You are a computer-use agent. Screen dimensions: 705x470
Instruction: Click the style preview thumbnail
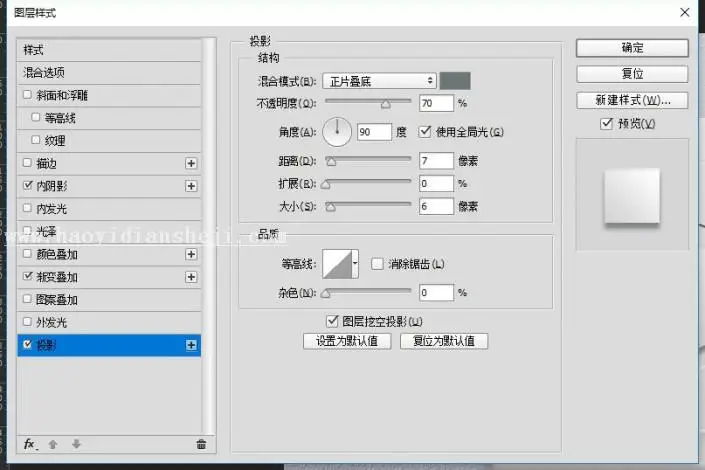click(x=632, y=195)
